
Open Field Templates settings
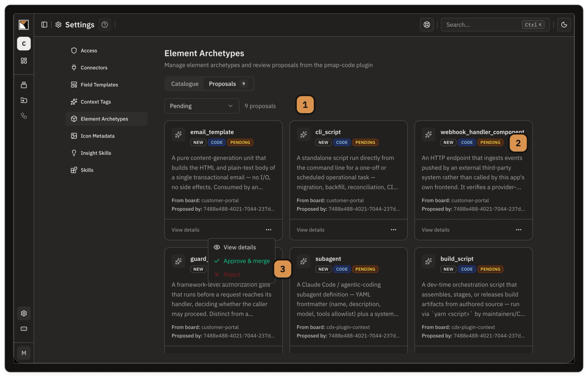tap(106, 85)
